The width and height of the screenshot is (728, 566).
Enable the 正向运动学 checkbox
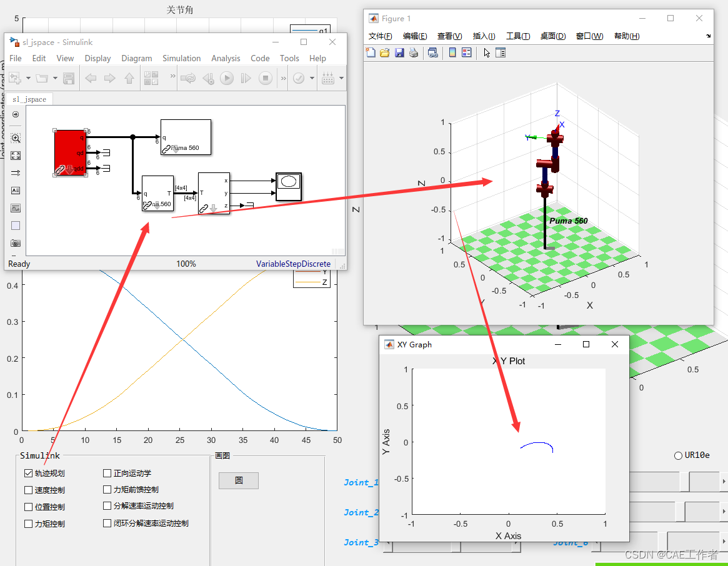point(107,473)
